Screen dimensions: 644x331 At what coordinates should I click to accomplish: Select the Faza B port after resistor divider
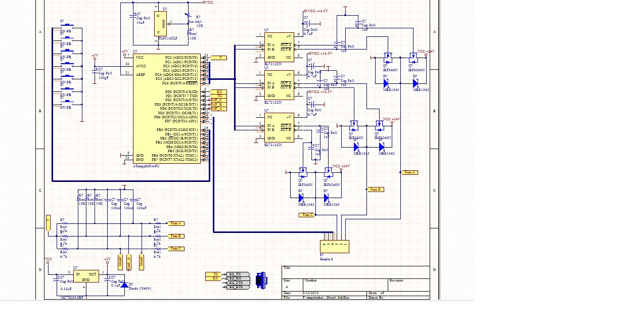175,236
